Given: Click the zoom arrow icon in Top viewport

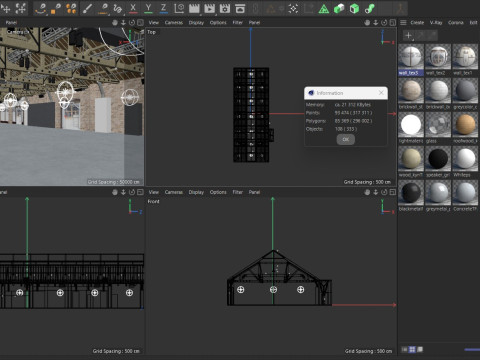Looking at the screenshot, I should [x=376, y=23].
